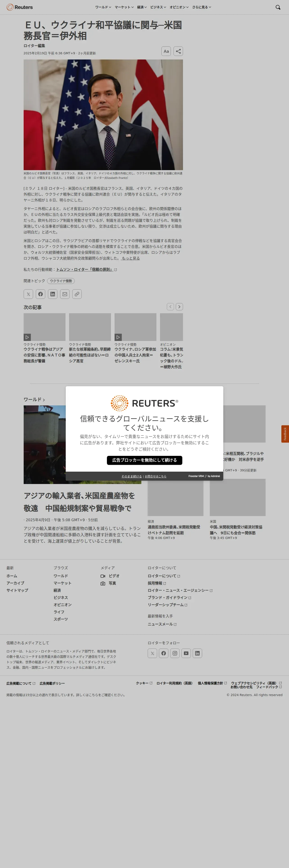
Task: Select the ウクライナ情勢 topic tag
Action: (61, 281)
